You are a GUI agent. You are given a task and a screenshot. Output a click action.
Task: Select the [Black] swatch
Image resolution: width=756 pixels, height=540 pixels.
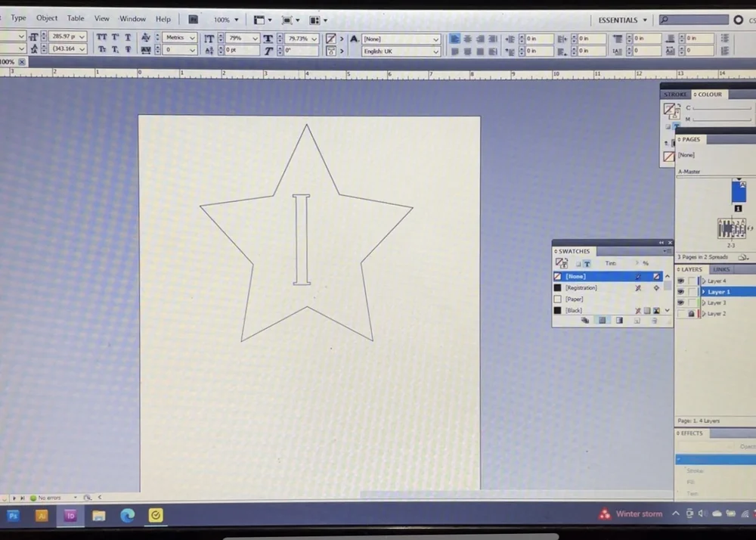[608, 311]
